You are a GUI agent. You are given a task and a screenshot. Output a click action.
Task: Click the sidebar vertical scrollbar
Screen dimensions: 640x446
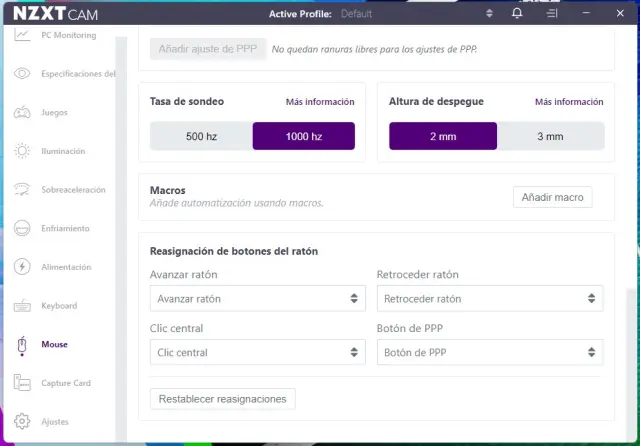coord(121,239)
